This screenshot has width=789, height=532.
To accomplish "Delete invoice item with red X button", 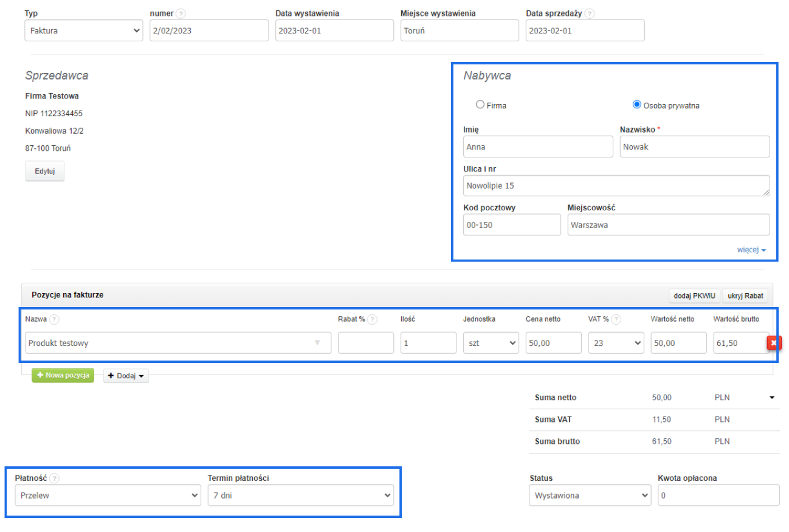I will coord(773,343).
